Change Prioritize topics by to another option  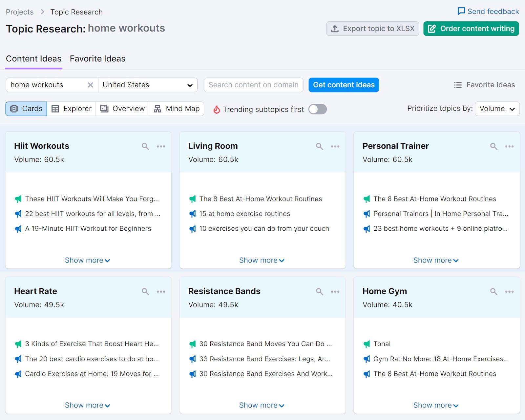pos(497,109)
